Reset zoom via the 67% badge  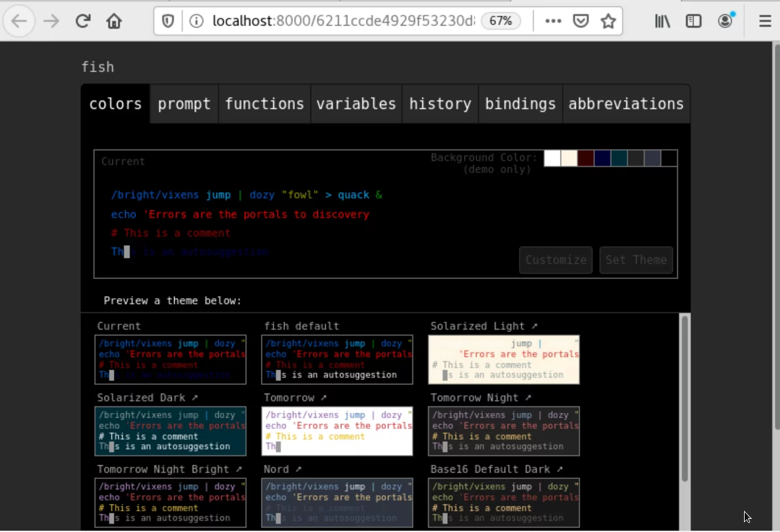(x=500, y=21)
